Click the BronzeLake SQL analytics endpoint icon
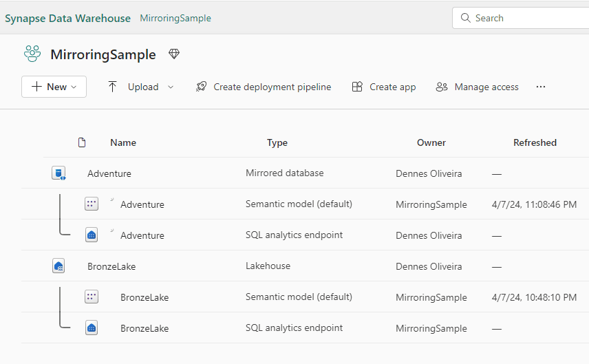This screenshot has height=364, width=589. pos(92,328)
